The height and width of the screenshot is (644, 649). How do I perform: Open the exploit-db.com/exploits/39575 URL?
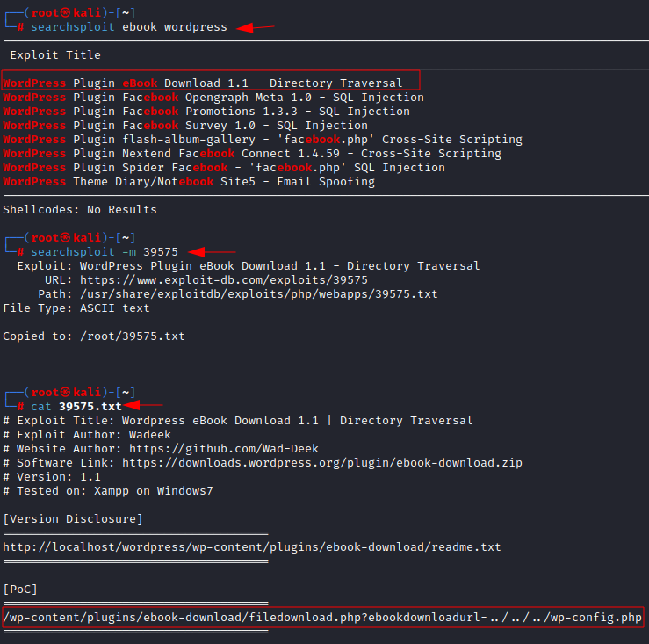pos(224,280)
